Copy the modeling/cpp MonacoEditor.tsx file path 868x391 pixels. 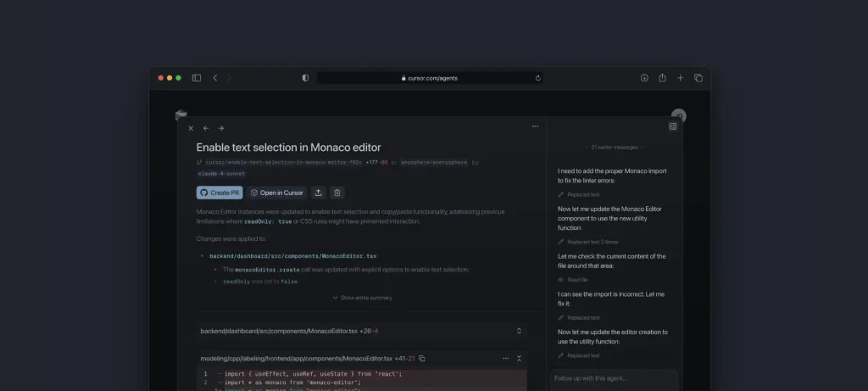click(422, 358)
